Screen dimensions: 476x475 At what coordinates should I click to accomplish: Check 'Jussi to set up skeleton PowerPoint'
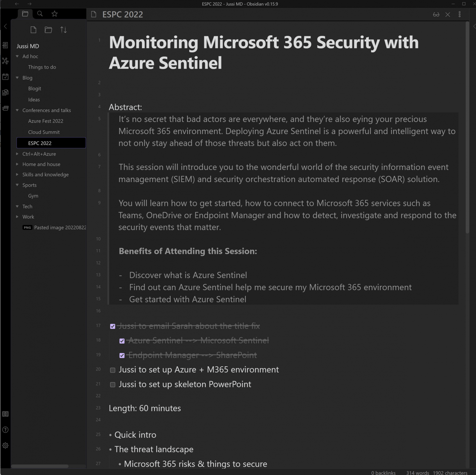(x=113, y=385)
